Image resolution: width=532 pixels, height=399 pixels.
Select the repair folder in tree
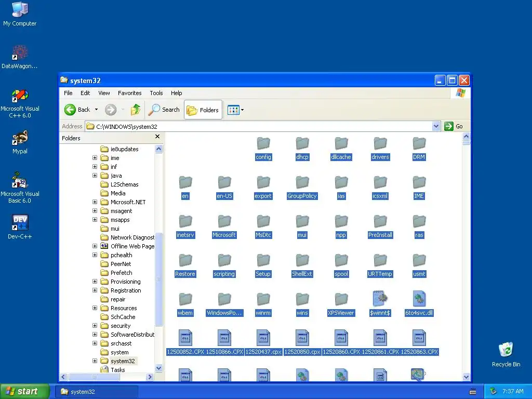[x=113, y=299]
